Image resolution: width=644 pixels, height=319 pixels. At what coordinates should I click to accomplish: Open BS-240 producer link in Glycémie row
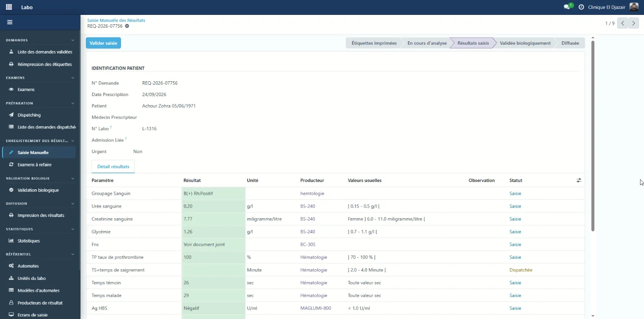click(308, 232)
